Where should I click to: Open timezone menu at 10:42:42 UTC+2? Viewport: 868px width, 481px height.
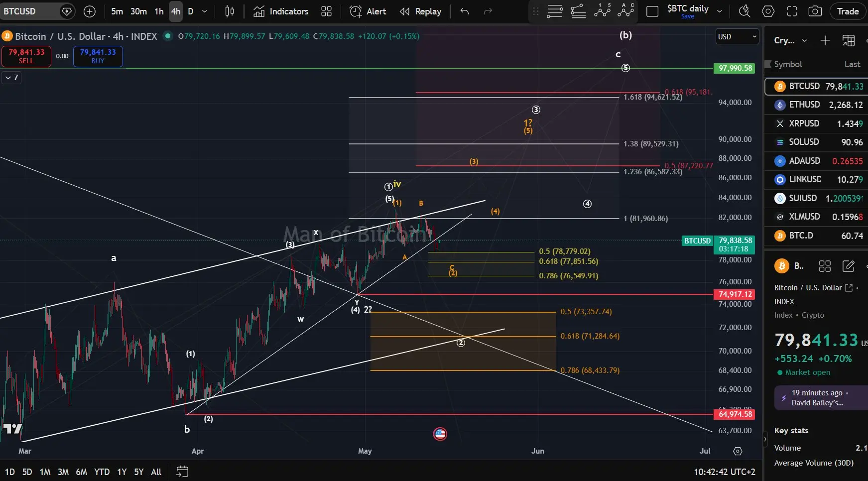725,472
